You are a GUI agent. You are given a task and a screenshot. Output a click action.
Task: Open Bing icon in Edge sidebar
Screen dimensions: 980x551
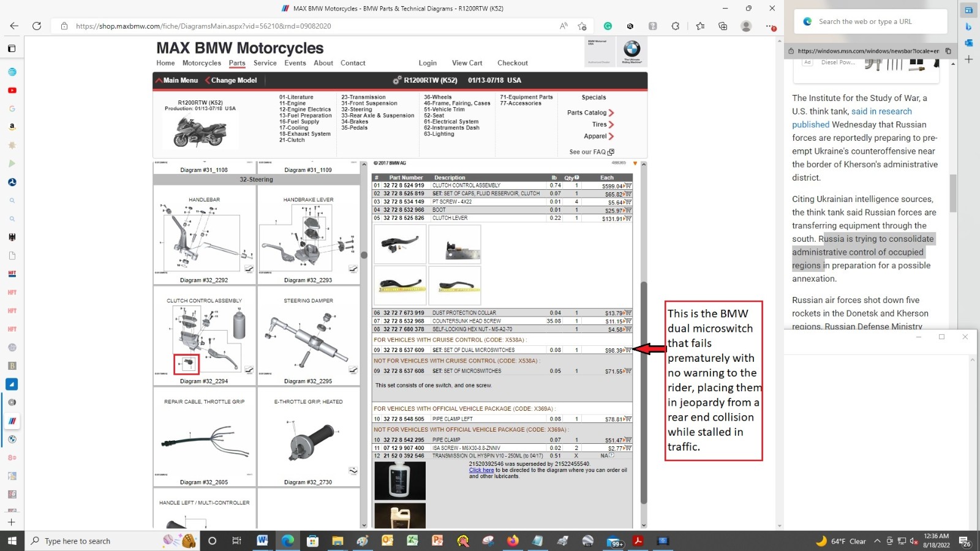click(968, 26)
